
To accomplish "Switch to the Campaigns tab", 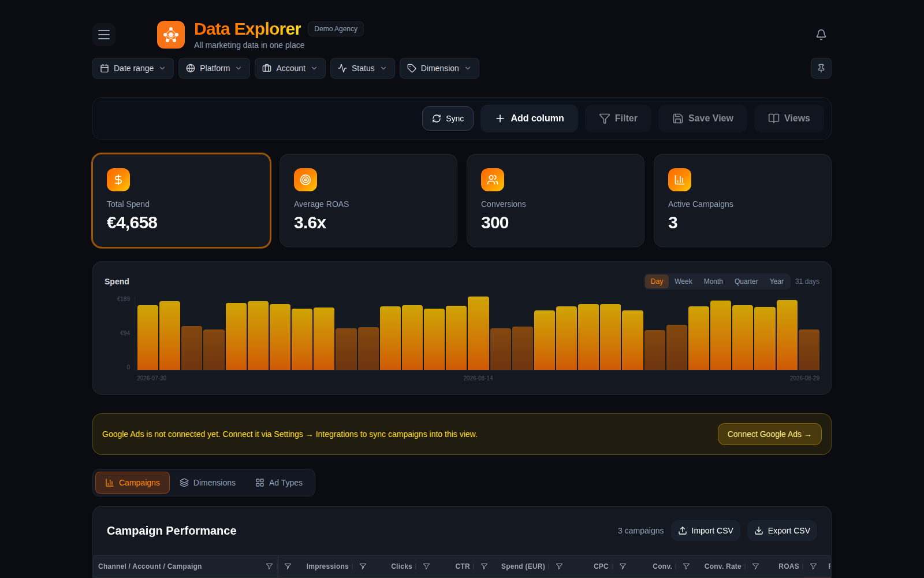I will (132, 483).
